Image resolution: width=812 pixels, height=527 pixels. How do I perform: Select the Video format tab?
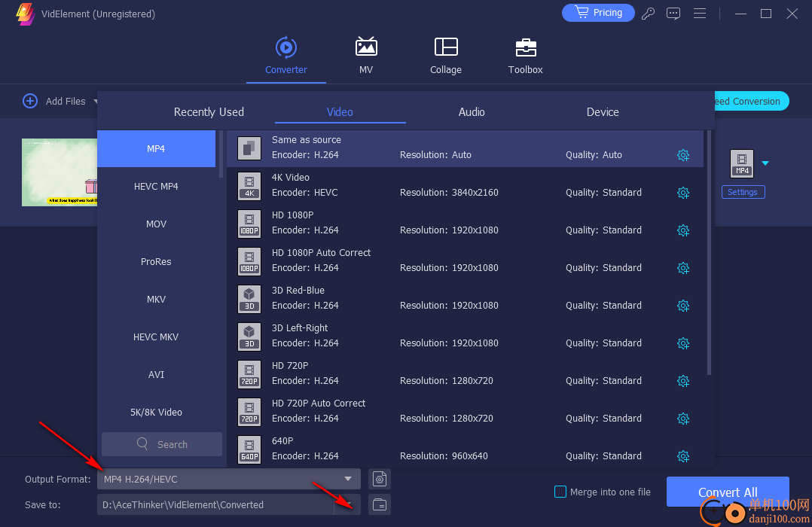coord(340,112)
